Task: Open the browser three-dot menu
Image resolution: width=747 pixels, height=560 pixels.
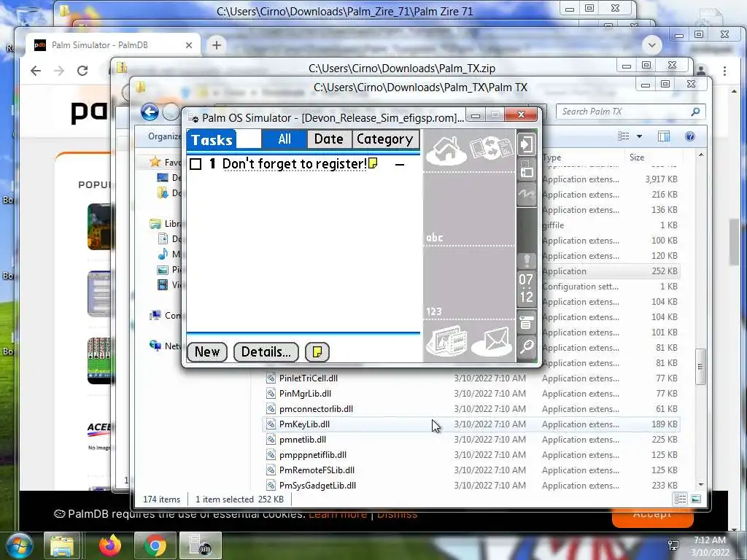Action: [x=724, y=71]
